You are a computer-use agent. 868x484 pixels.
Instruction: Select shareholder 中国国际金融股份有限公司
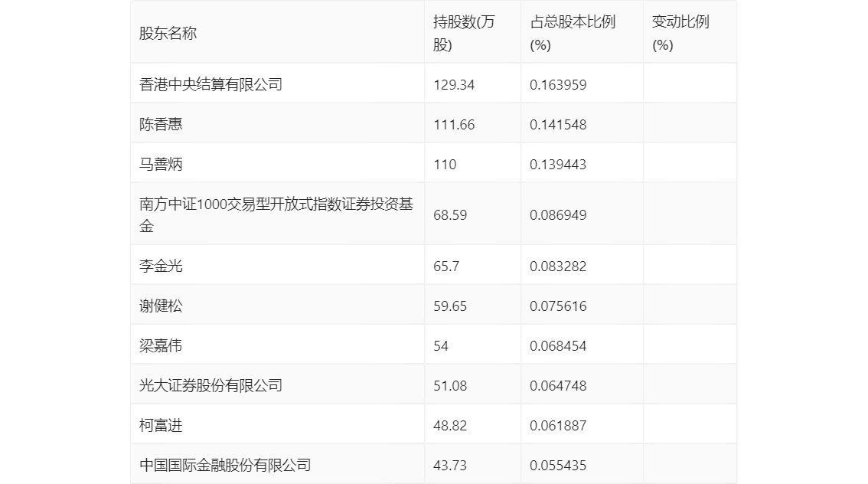(225, 466)
